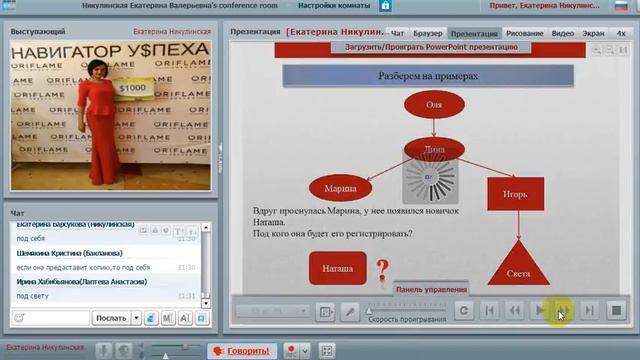Click the A text size icon in chat
This screenshot has width=640, height=360.
(185, 318)
